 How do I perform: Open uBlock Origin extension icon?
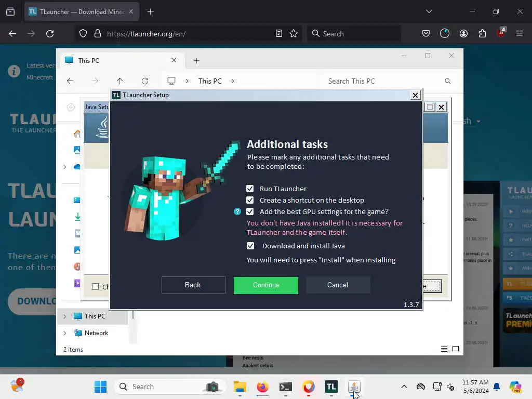coord(501,33)
